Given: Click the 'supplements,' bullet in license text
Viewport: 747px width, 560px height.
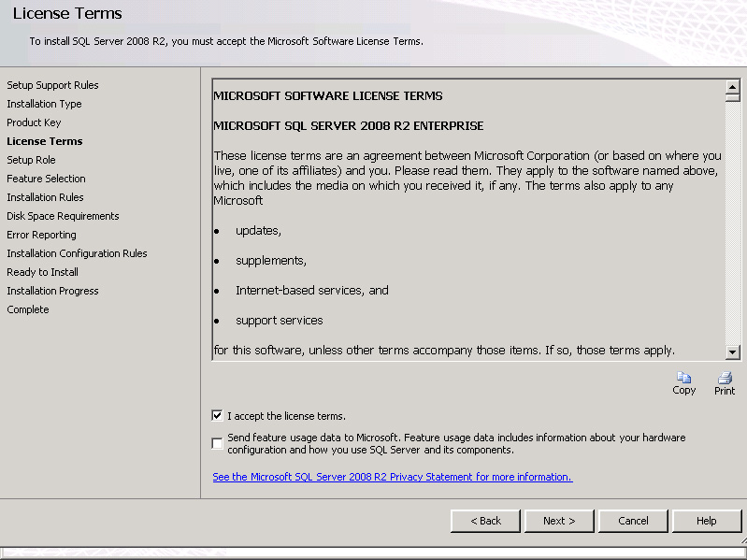Looking at the screenshot, I should [x=270, y=261].
